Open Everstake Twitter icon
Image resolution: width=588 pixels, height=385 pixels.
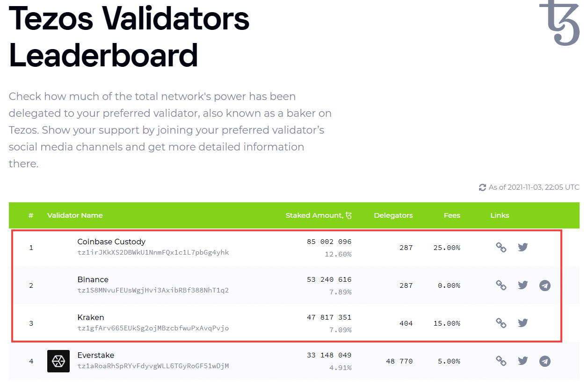(523, 361)
